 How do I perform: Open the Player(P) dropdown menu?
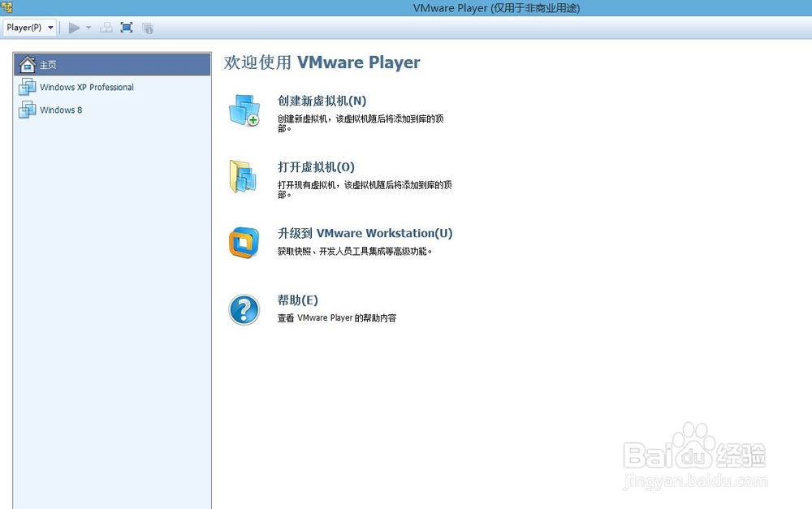tap(29, 28)
